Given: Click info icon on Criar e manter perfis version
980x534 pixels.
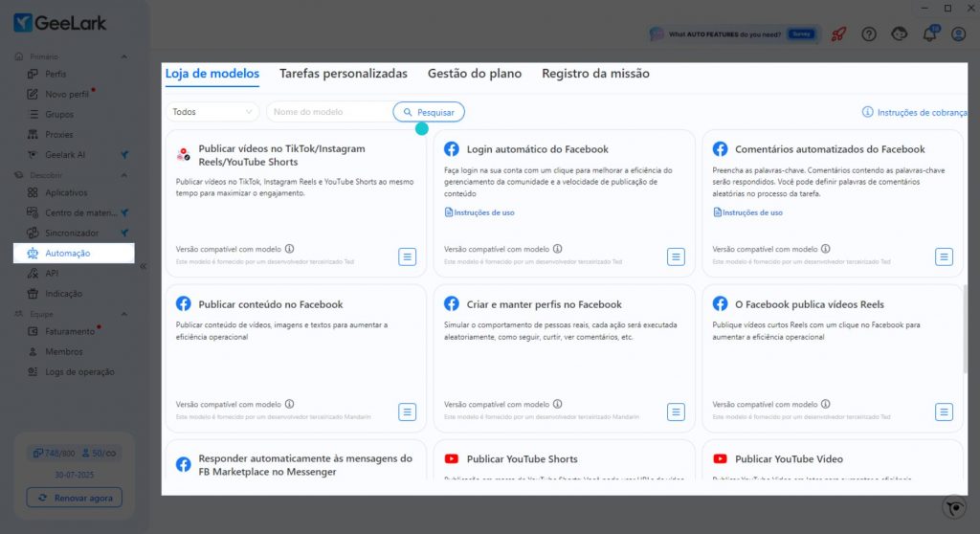Looking at the screenshot, I should 558,404.
